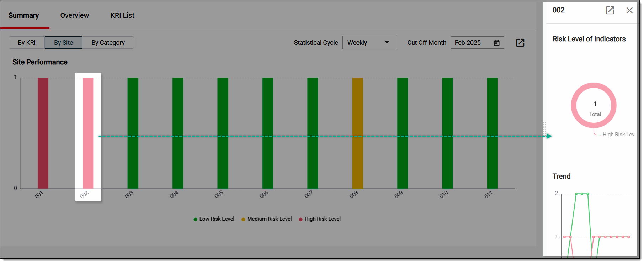The height and width of the screenshot is (263, 644).
Task: Click the High Risk Lev donut label
Action: [618, 135]
